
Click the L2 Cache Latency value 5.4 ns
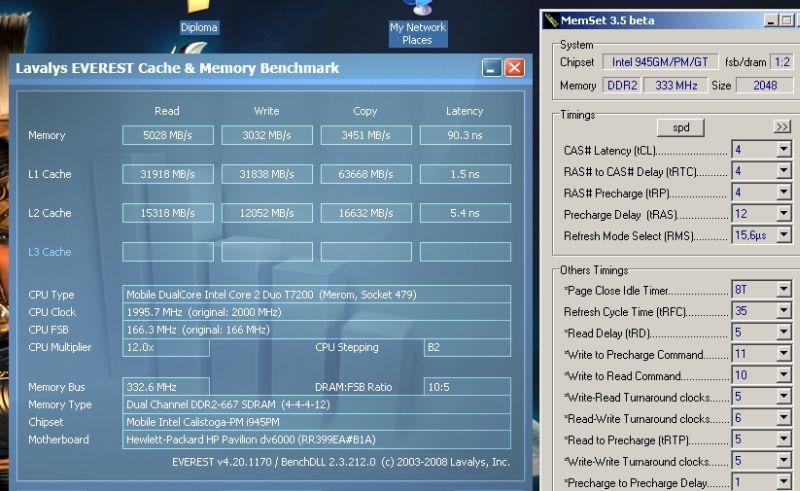point(465,213)
